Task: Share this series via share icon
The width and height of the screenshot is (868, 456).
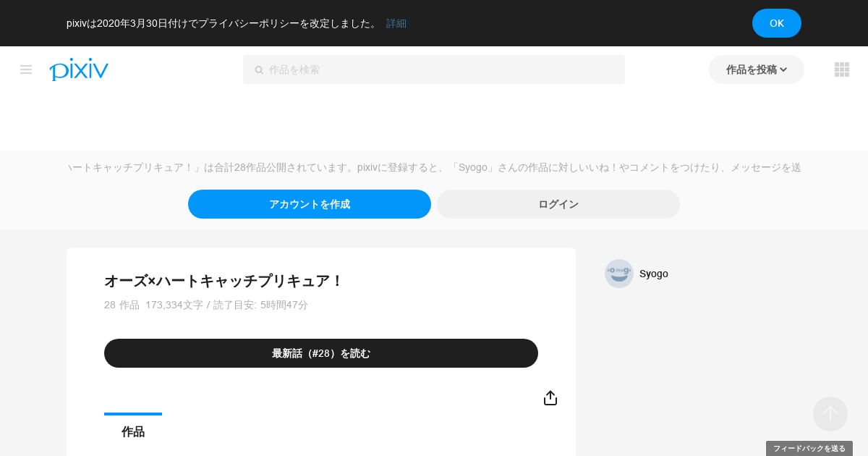Action: click(x=550, y=398)
